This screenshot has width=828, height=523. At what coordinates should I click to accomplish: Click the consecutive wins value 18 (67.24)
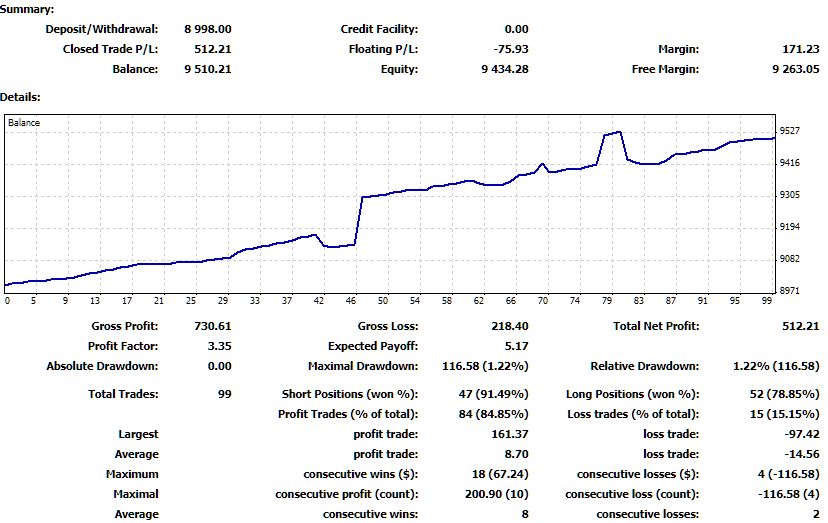tap(500, 474)
